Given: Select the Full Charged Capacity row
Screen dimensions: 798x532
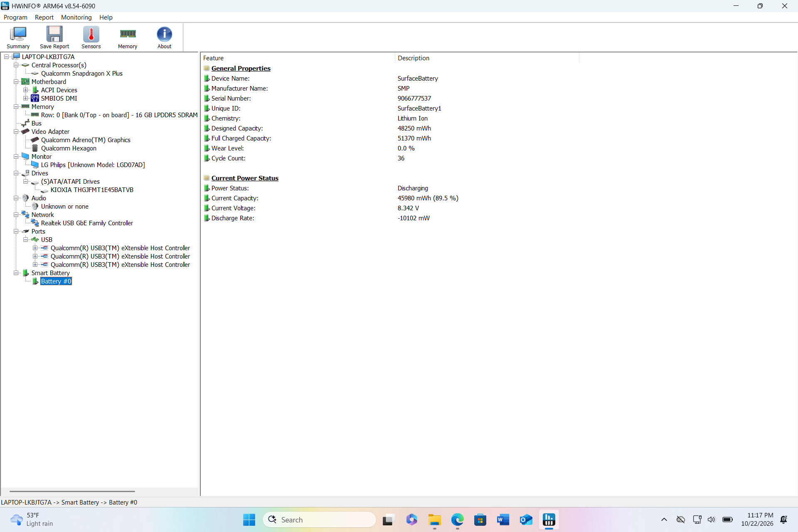Looking at the screenshot, I should coord(391,138).
